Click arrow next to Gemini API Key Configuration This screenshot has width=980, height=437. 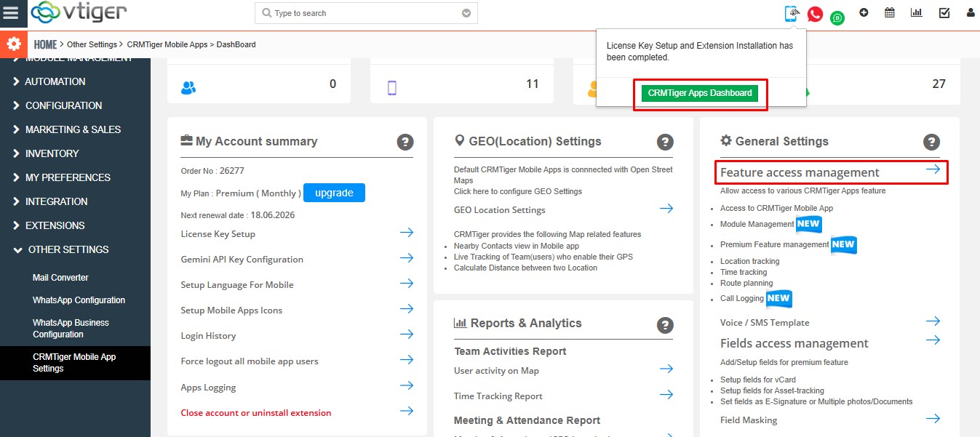(407, 258)
